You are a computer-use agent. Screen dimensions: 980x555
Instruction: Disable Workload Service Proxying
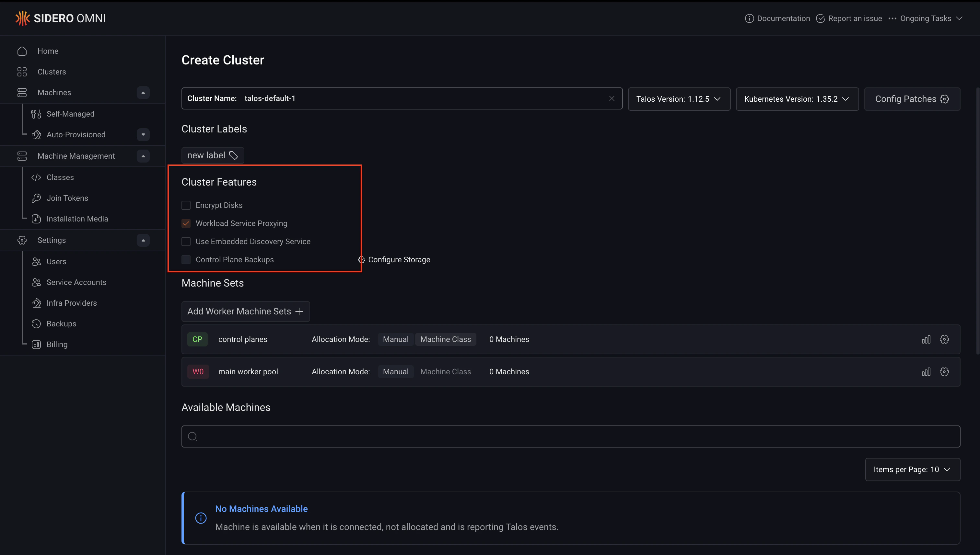[x=186, y=223]
